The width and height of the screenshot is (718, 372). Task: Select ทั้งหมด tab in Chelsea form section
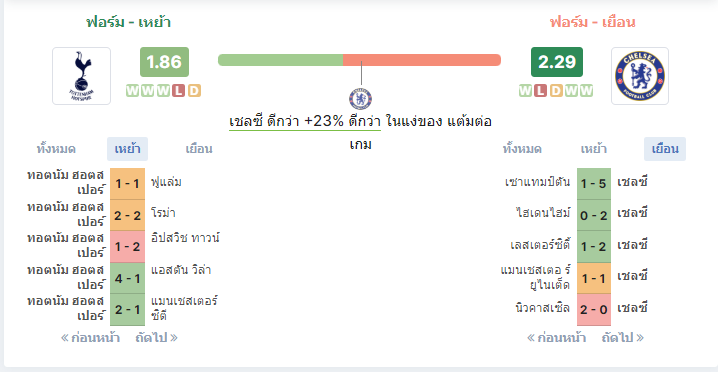click(x=522, y=149)
